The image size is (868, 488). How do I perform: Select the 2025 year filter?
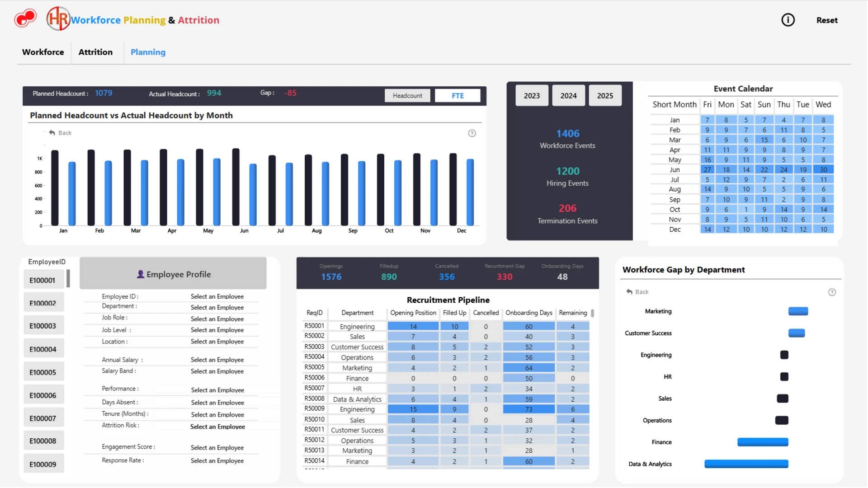pos(605,96)
